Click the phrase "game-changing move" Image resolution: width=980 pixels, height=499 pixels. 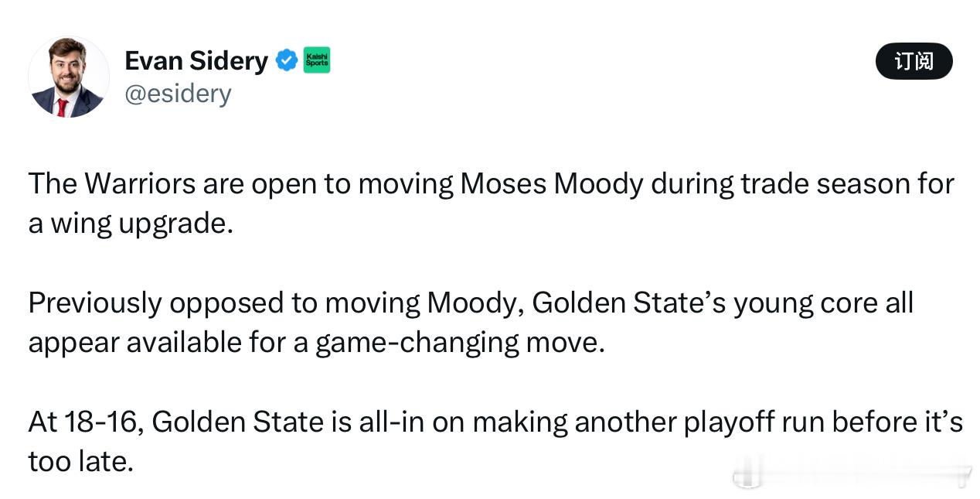459,342
